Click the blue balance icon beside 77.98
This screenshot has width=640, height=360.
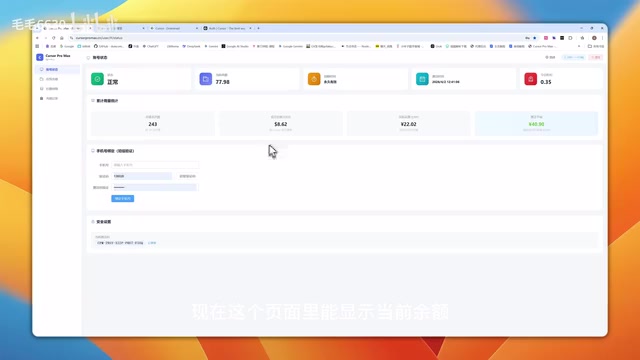click(206, 79)
